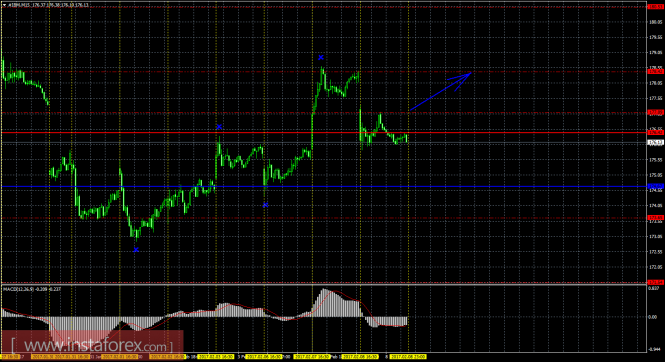The image size is (665, 362).
Task: Click the top red 180.53 price label
Action: point(655,6)
